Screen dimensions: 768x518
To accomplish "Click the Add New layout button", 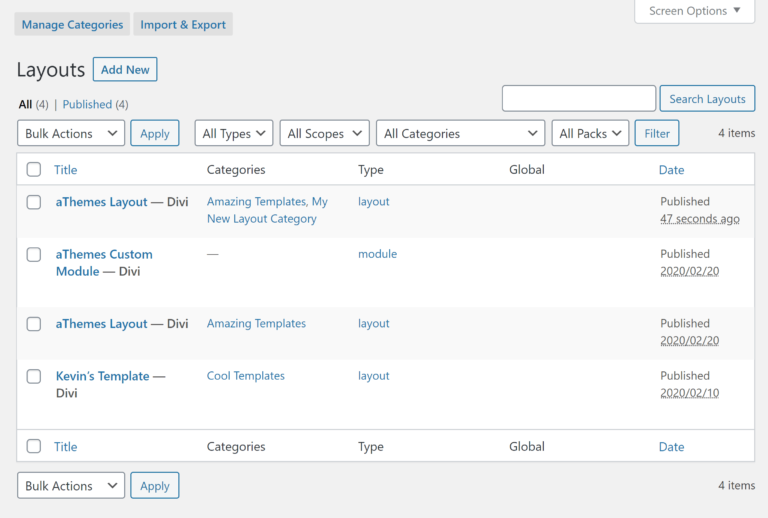I will coord(125,70).
